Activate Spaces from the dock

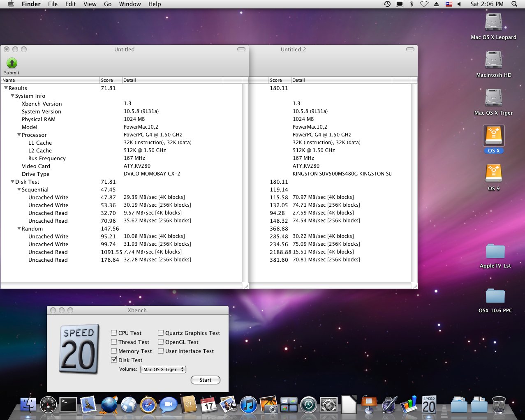[289, 405]
